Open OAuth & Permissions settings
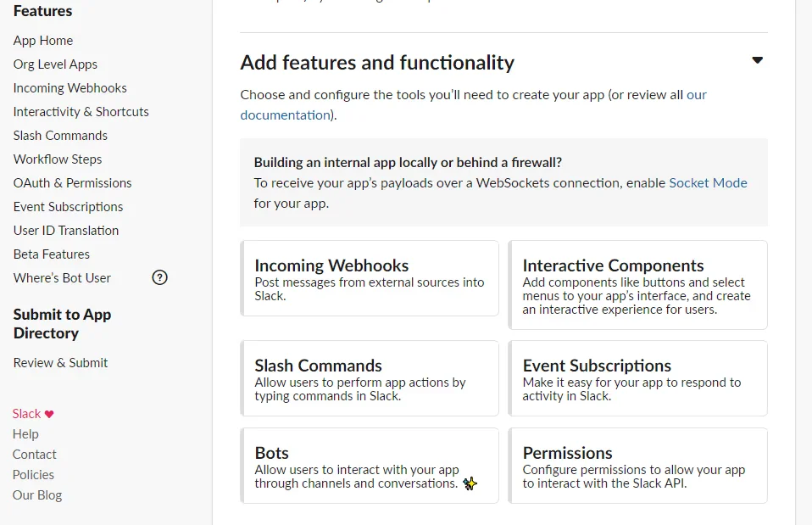This screenshot has height=525, width=812. 72,182
